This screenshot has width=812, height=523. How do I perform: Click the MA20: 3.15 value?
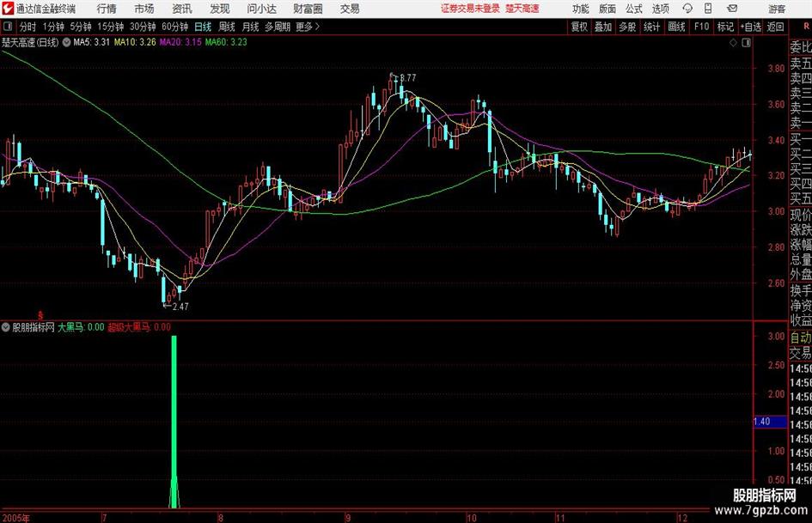180,42
